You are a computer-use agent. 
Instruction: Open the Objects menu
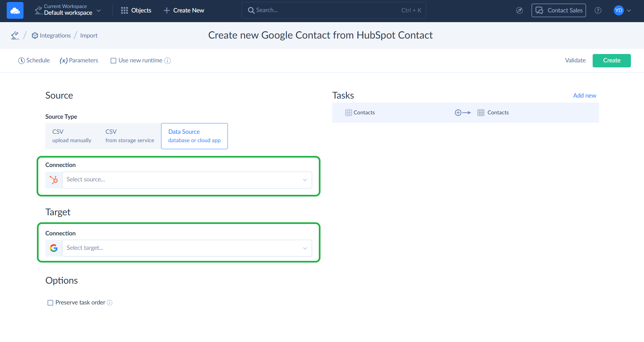tap(136, 10)
